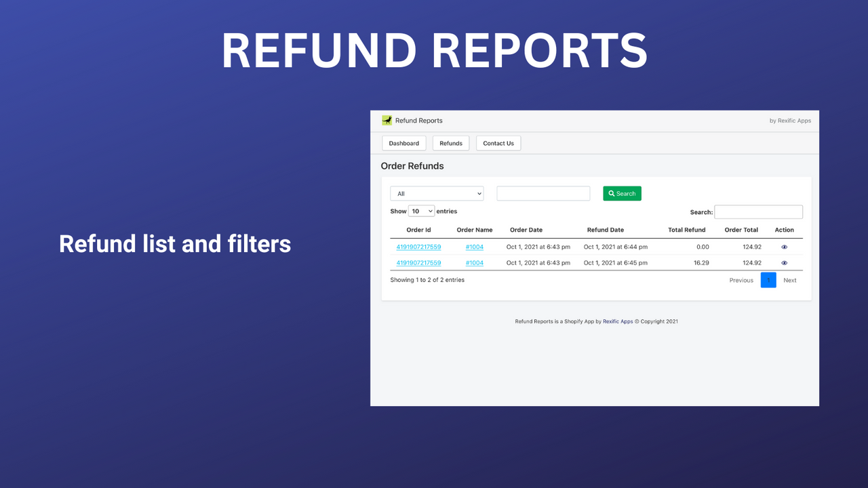This screenshot has height=488, width=868.
Task: Click Next in pagination controls
Action: tap(789, 279)
